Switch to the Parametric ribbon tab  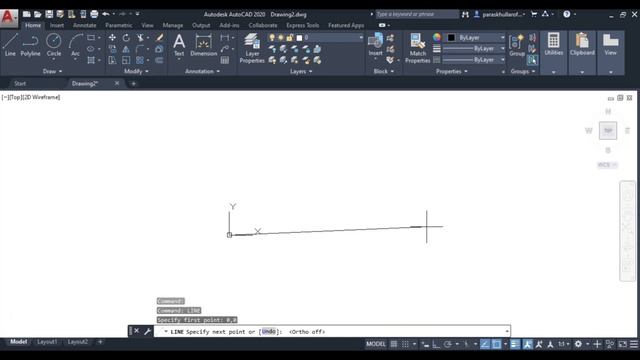click(118, 25)
